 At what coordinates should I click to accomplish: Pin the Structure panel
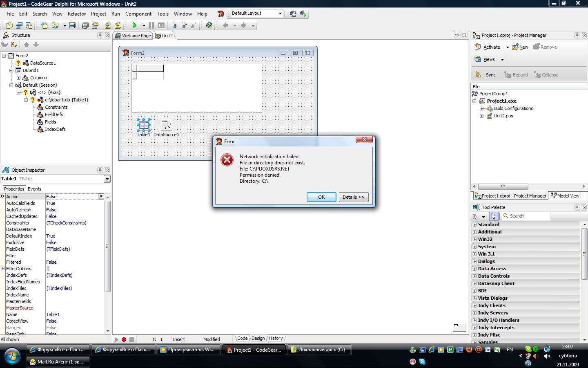pyautogui.click(x=100, y=36)
